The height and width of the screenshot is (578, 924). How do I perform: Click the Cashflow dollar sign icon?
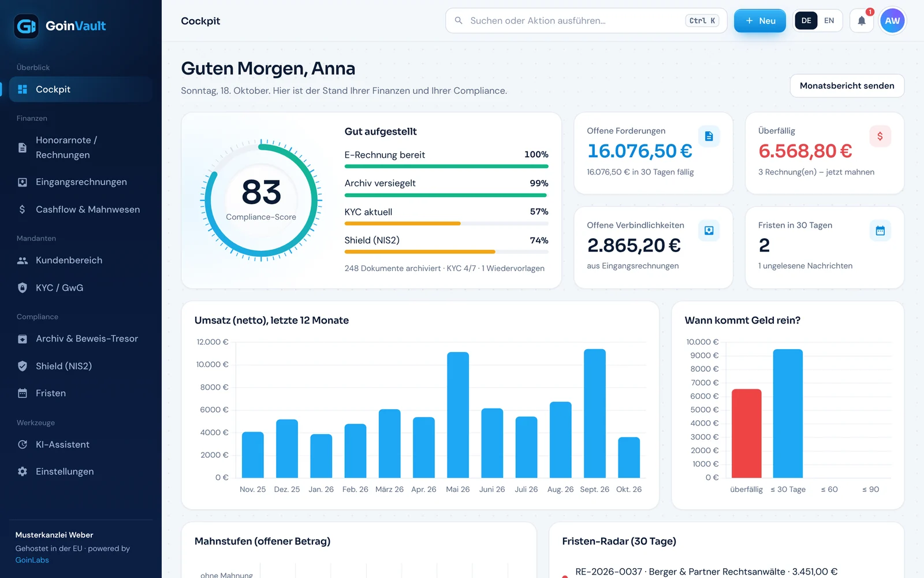point(23,209)
